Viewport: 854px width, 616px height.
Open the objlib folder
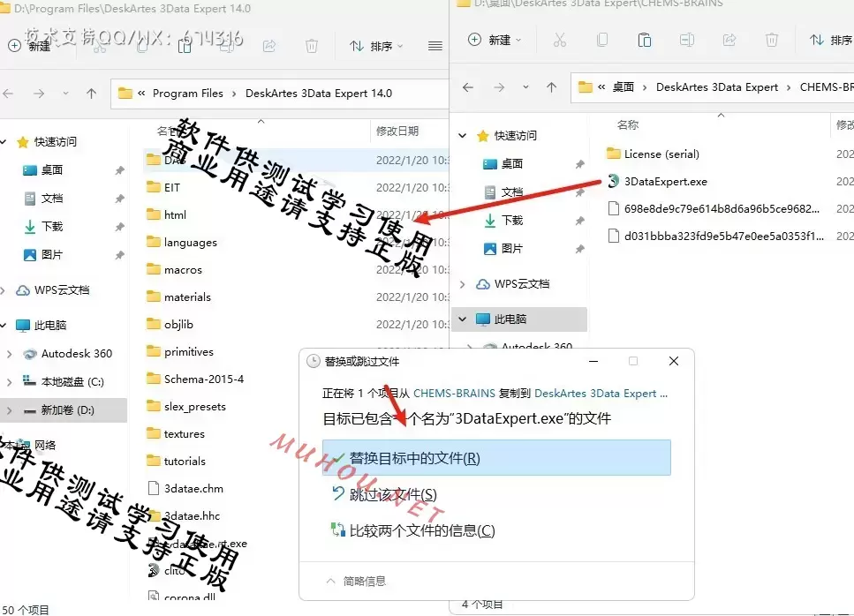click(178, 324)
